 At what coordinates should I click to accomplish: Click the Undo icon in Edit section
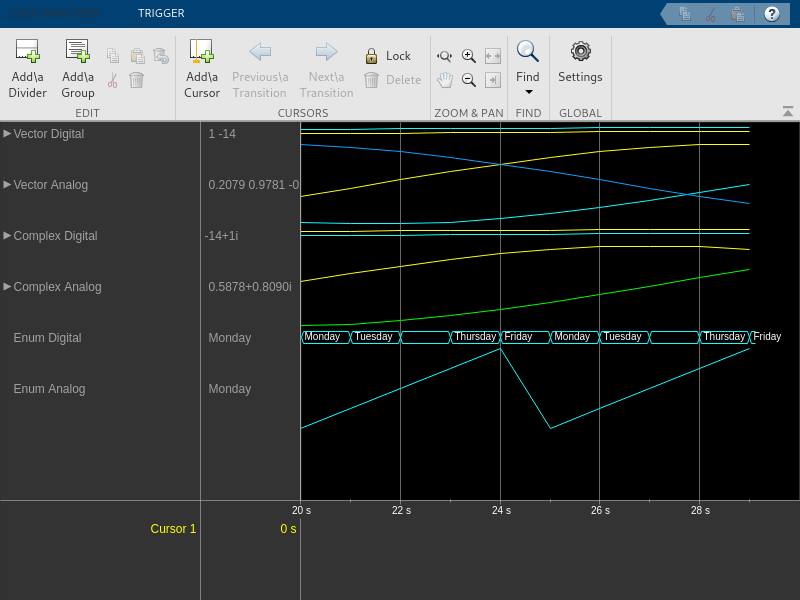coord(161,56)
